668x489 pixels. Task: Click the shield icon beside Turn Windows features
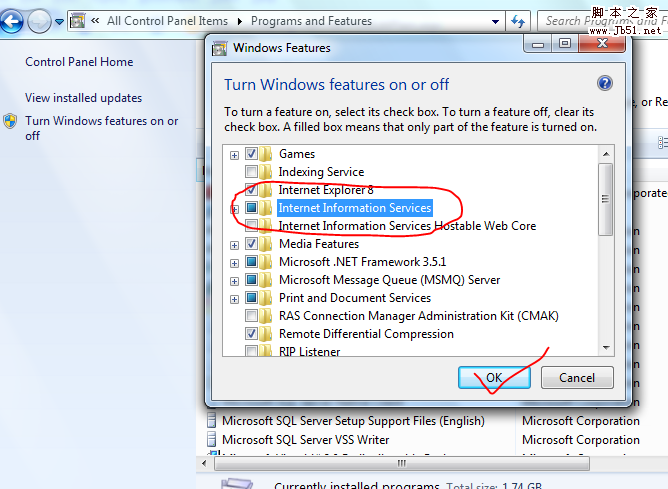pyautogui.click(x=10, y=121)
